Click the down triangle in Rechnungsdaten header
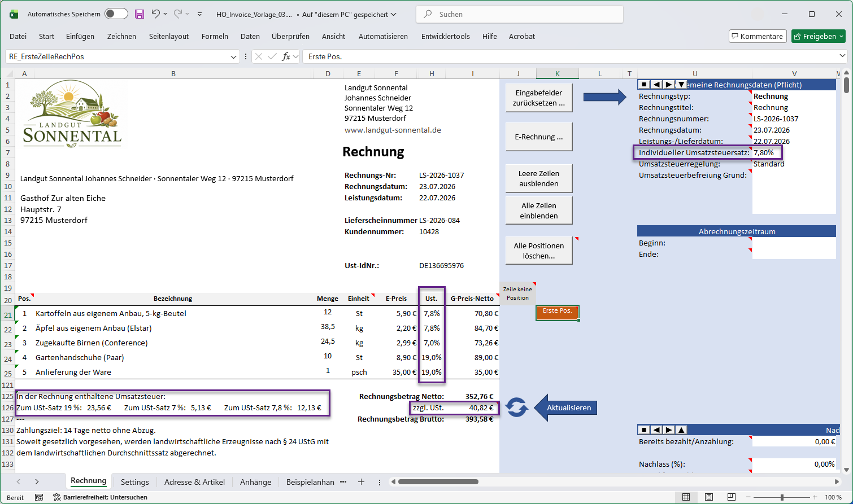Screen dimensions: 853x504 coord(681,85)
